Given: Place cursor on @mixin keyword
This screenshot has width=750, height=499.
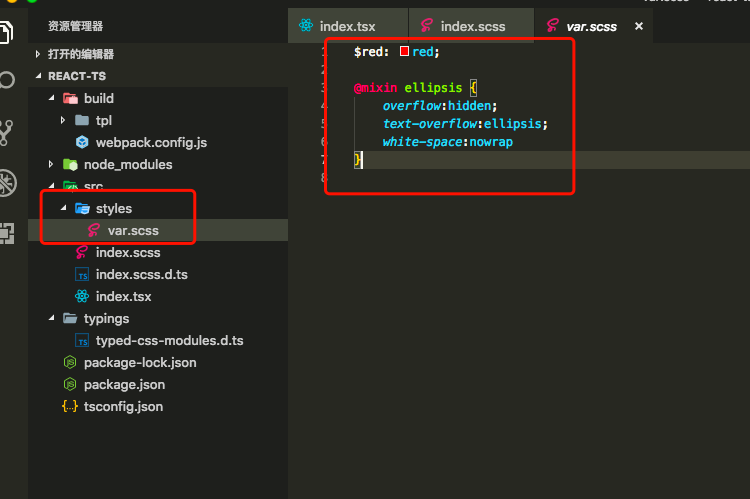Looking at the screenshot, I should (x=375, y=88).
